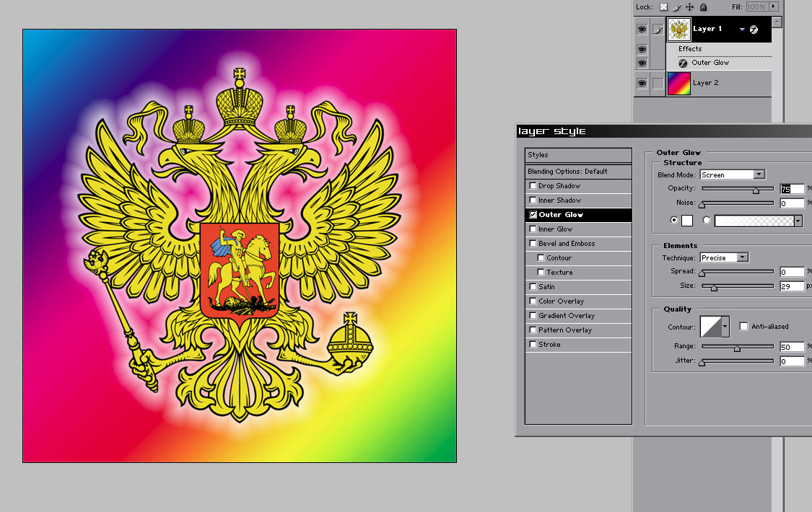This screenshot has height=512, width=812.
Task: Open the Contour picker arrow
Action: click(x=725, y=327)
